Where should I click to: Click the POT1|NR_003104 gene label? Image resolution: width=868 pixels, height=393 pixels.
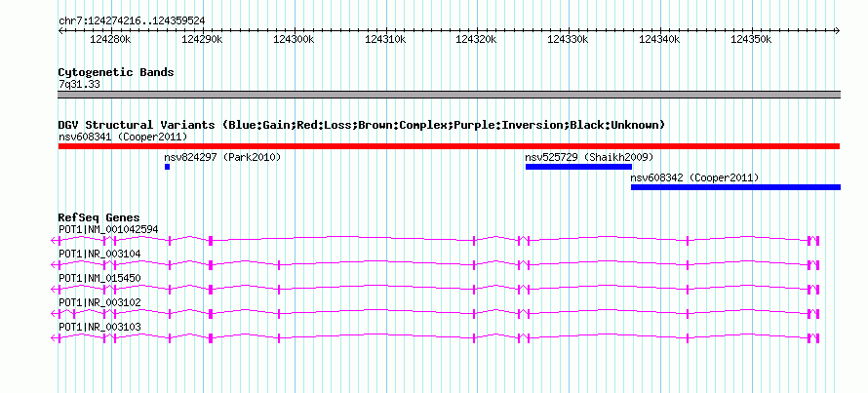[x=99, y=254]
